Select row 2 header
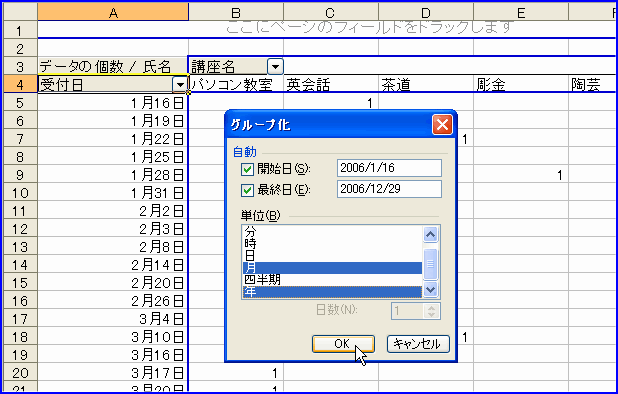The image size is (618, 394). click(20, 48)
